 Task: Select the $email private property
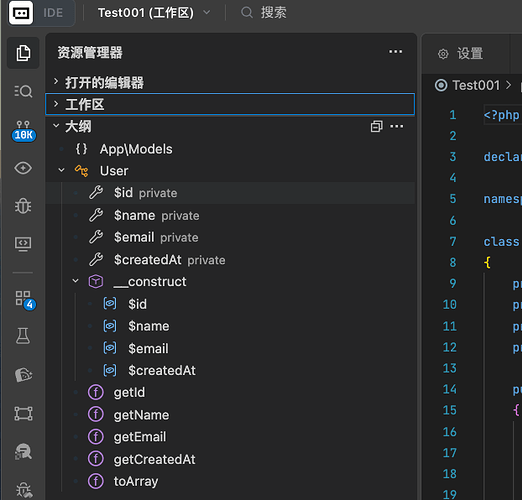(230, 237)
